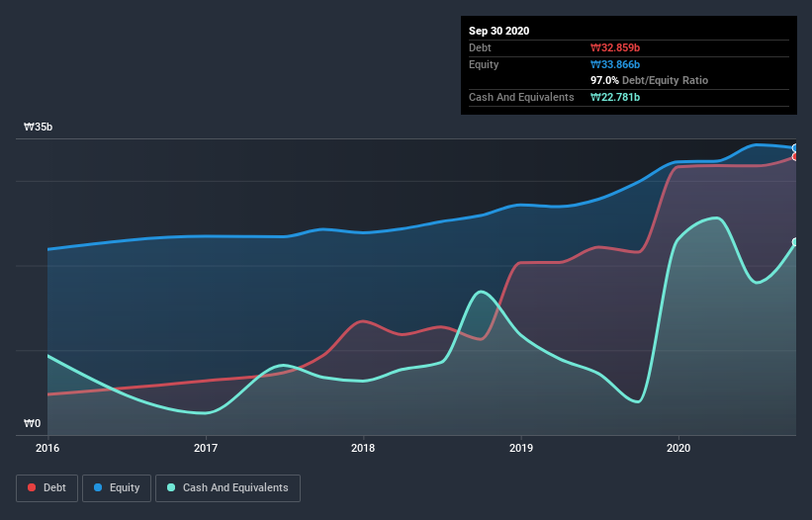This screenshot has width=812, height=520.
Task: Click the ₩0 y-axis label
Action: pos(32,424)
